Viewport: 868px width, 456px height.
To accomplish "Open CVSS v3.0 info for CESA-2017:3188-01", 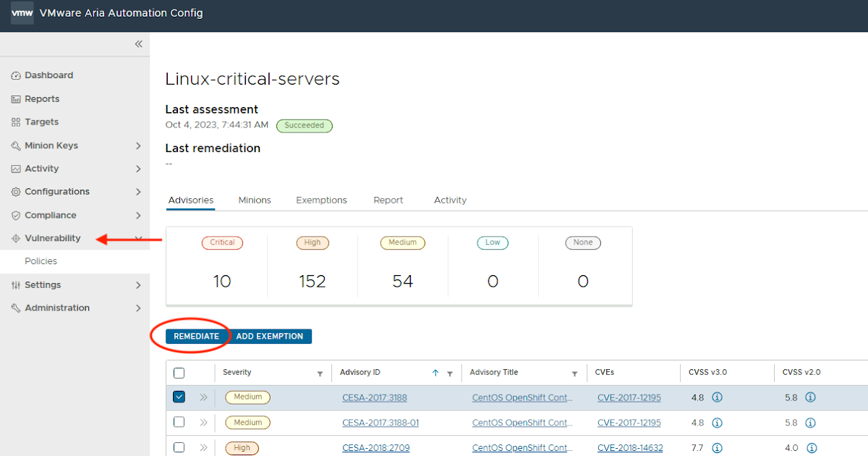I will point(718,423).
